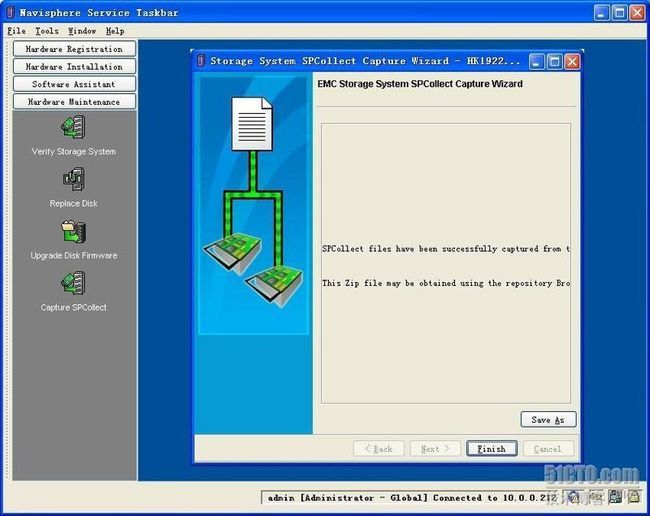Maximize the SPCollect Capture Wizard window
The width and height of the screenshot is (650, 516).
tap(555, 62)
